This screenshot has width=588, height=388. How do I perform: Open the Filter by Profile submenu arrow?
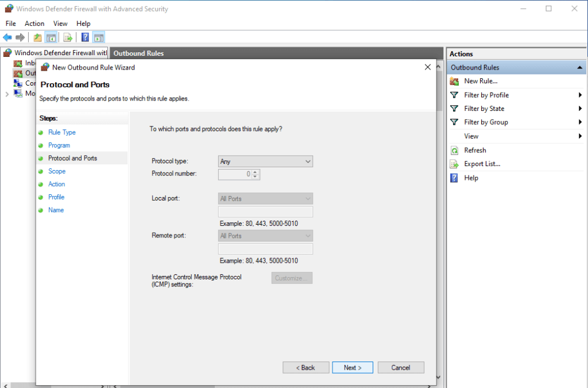point(580,95)
